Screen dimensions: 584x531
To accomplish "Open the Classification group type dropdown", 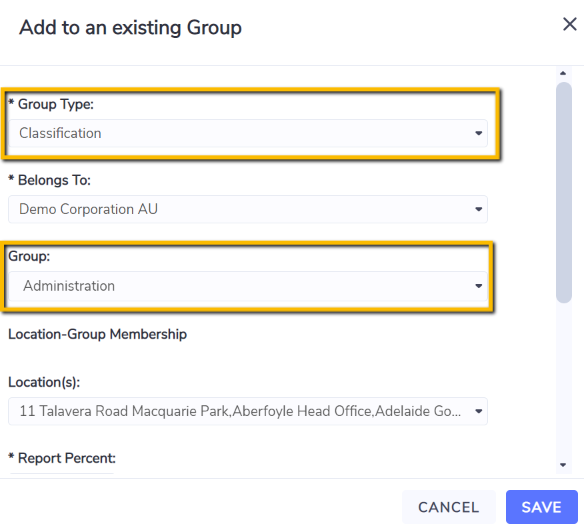I will [248, 133].
